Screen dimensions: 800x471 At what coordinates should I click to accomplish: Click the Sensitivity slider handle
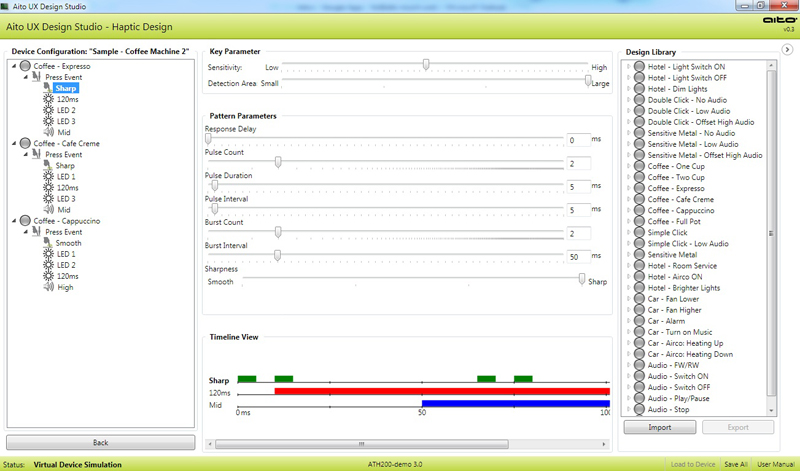pyautogui.click(x=426, y=64)
